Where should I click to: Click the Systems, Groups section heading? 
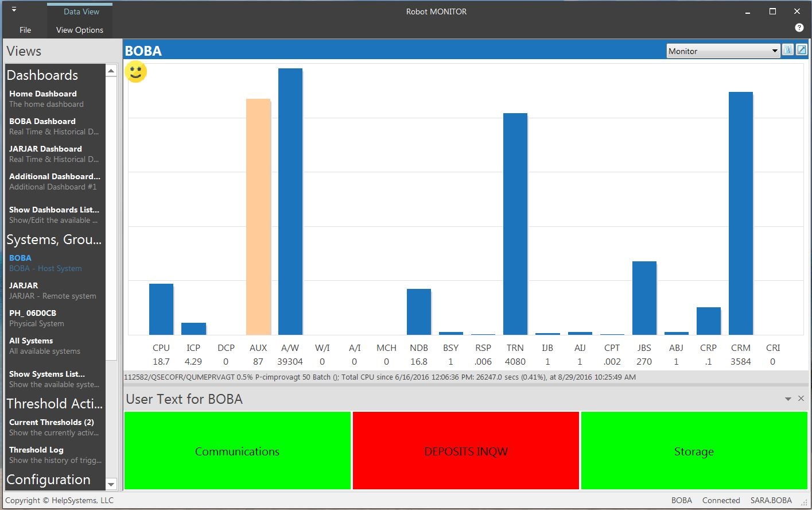coord(54,239)
